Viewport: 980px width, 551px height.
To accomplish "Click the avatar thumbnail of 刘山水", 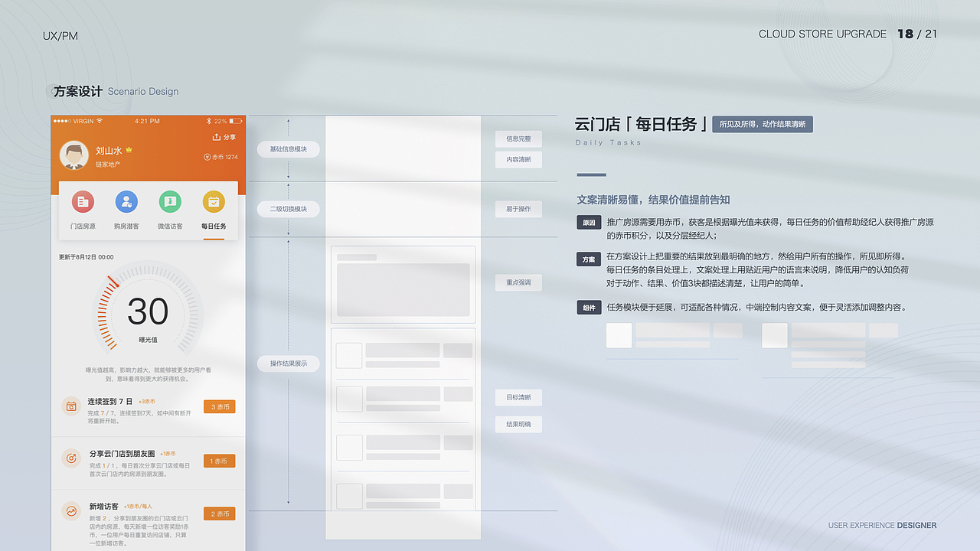I will 73,154.
